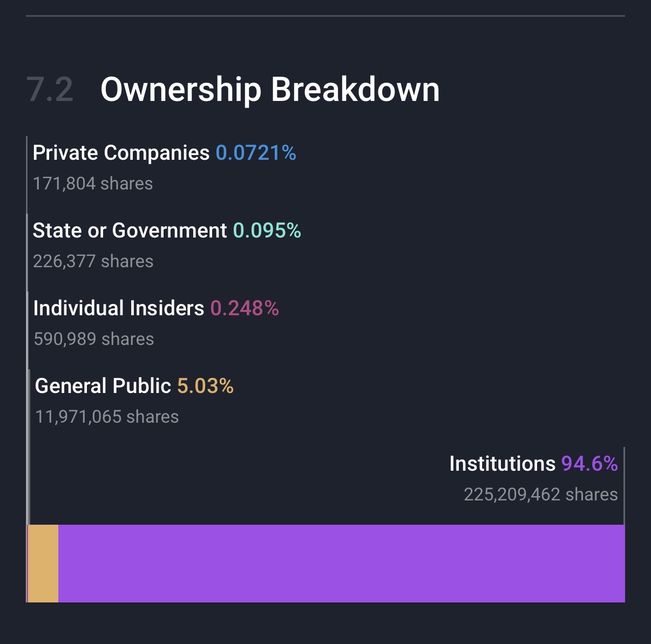Select the Private Companies label
This screenshot has height=644, width=651.
[121, 153]
